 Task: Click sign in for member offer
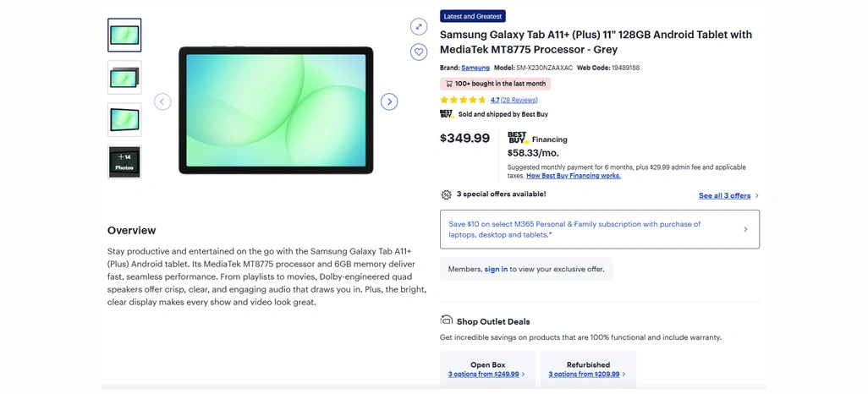coord(496,269)
